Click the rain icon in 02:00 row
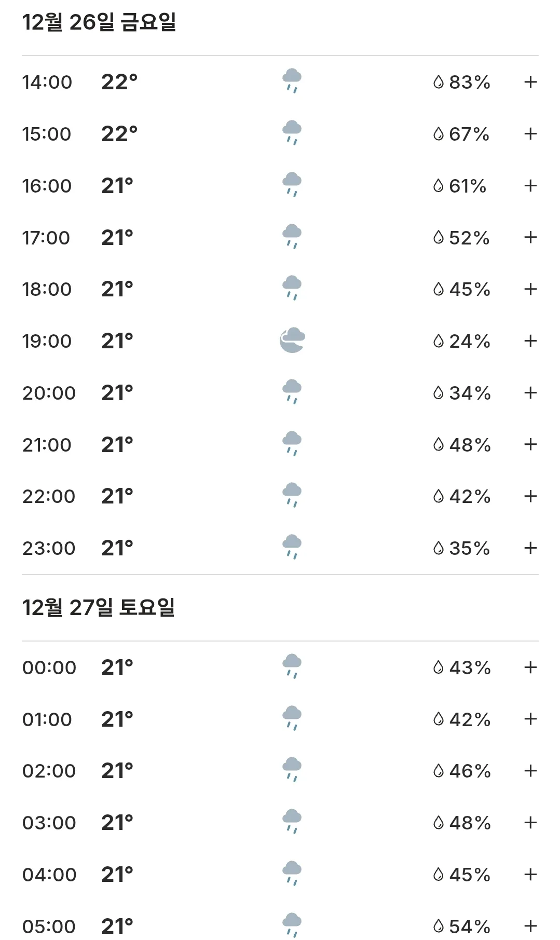 [x=292, y=770]
